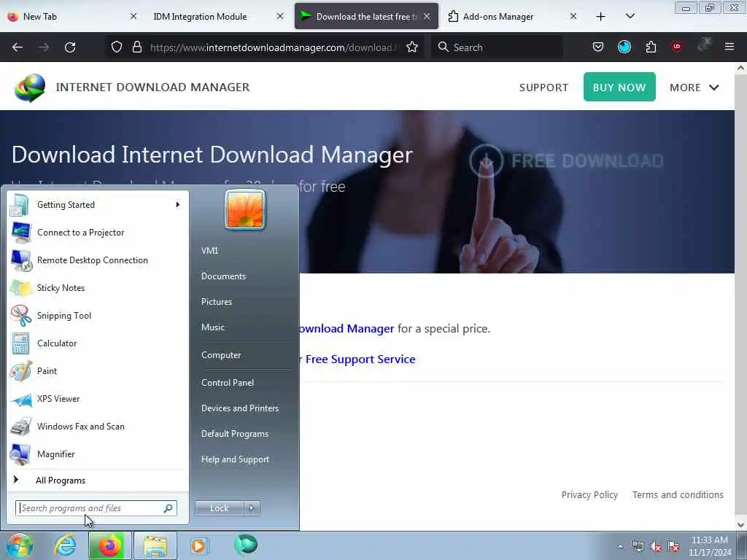Open Getting Started from Start menu

click(x=97, y=205)
